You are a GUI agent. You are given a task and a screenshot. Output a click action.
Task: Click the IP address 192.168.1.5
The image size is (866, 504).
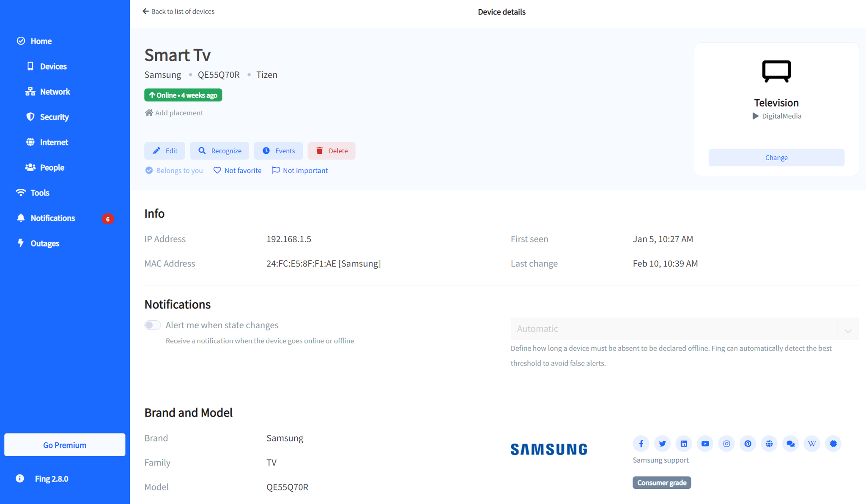(x=289, y=239)
